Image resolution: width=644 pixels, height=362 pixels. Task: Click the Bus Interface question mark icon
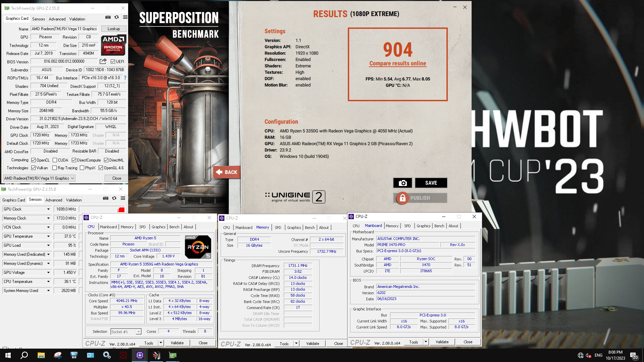pos(125,78)
